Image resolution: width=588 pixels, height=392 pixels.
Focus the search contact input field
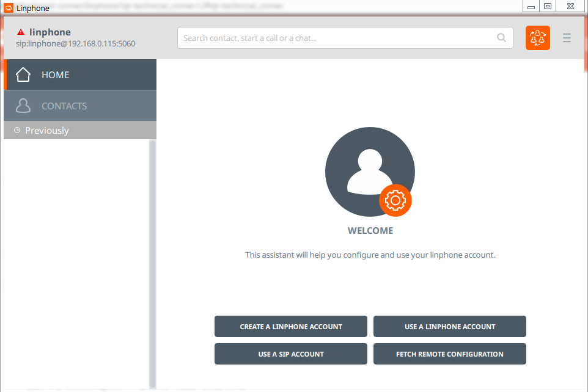click(x=345, y=38)
